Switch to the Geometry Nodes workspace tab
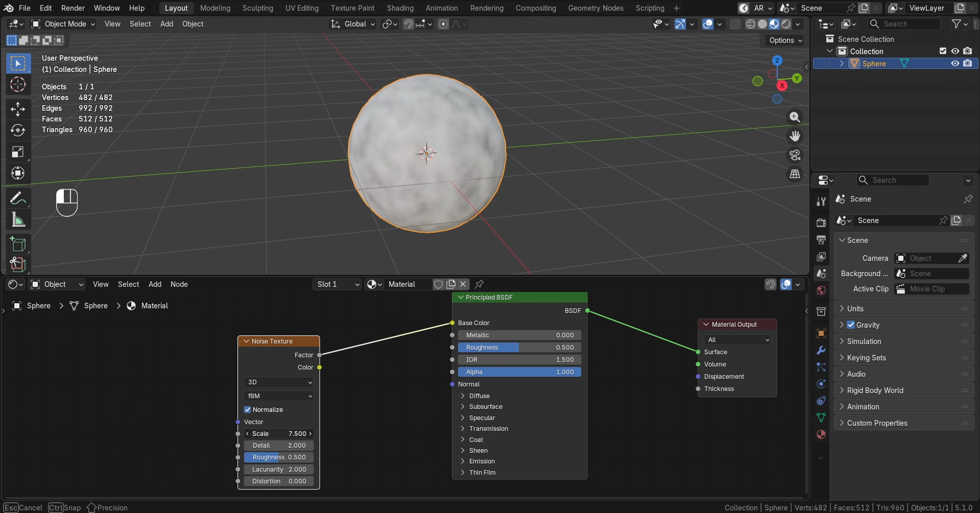Image resolution: width=980 pixels, height=513 pixels. click(x=595, y=8)
